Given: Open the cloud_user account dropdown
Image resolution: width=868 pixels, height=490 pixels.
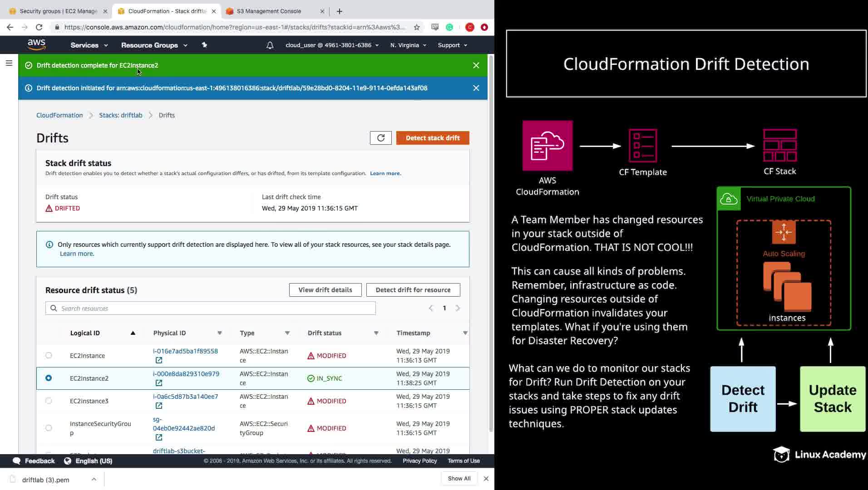Looking at the screenshot, I should point(332,45).
